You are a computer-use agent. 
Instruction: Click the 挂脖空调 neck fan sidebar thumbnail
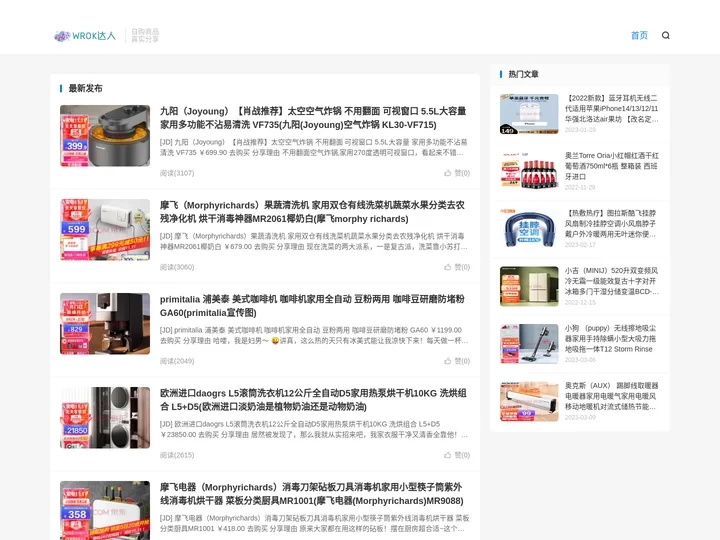(x=529, y=229)
